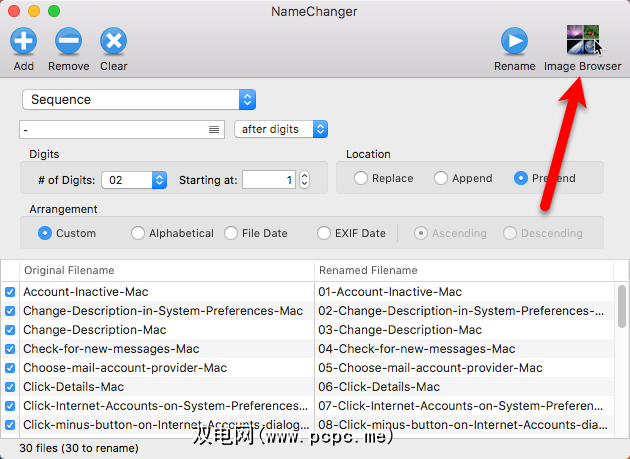Click the Add files icon
Screen dimensions: 630x459
23,41
